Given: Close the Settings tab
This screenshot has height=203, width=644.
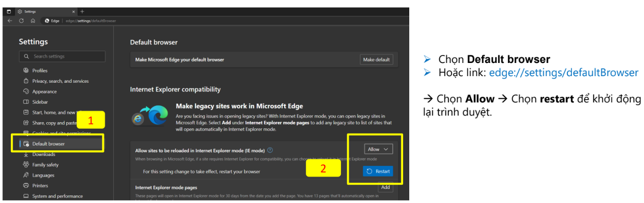Looking at the screenshot, I should [74, 11].
